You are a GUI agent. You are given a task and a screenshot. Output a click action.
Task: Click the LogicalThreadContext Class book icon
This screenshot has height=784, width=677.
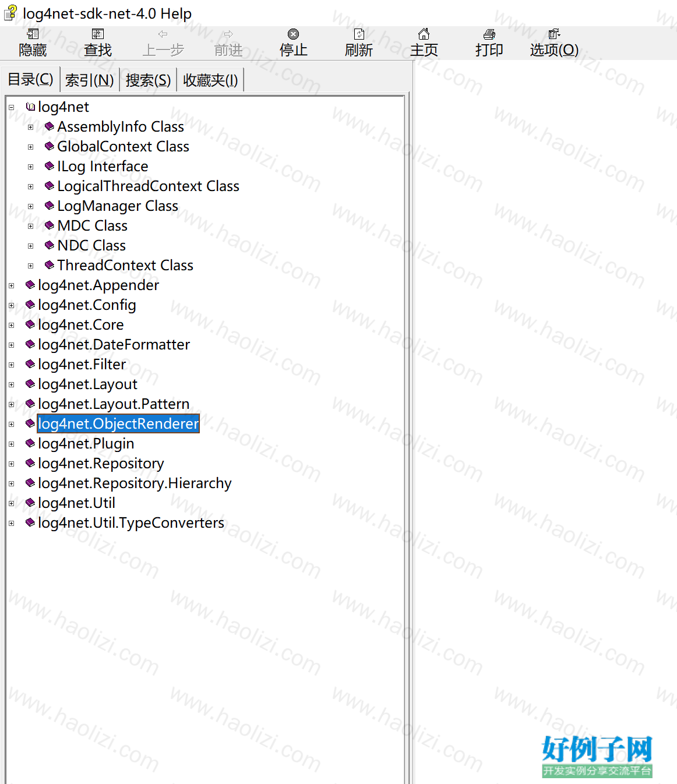(x=50, y=186)
